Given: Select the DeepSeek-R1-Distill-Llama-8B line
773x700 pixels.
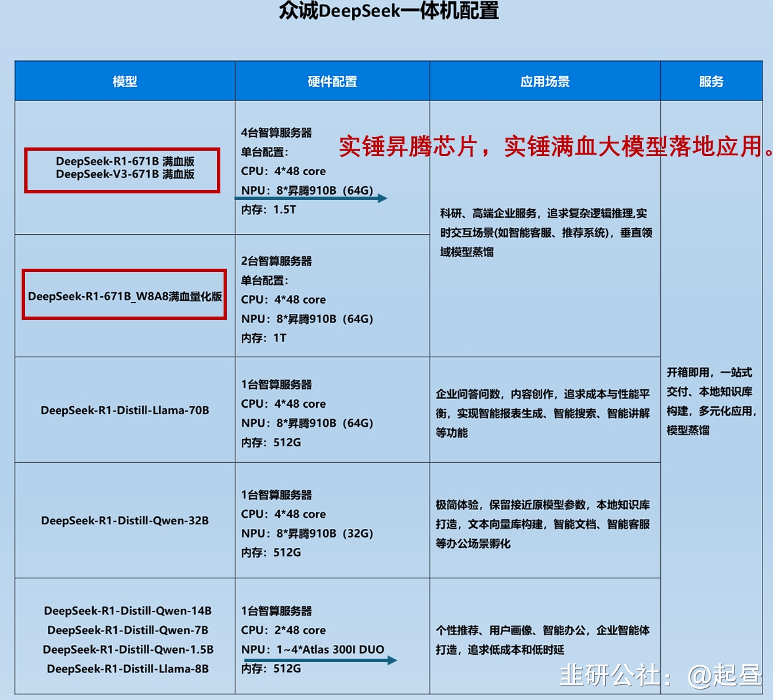Looking at the screenshot, I should (x=128, y=669).
